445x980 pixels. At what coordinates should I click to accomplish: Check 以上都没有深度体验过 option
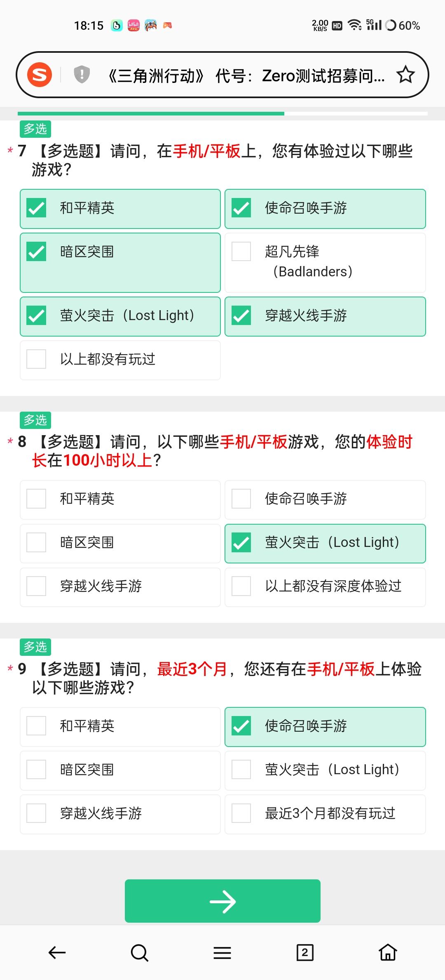(x=325, y=587)
